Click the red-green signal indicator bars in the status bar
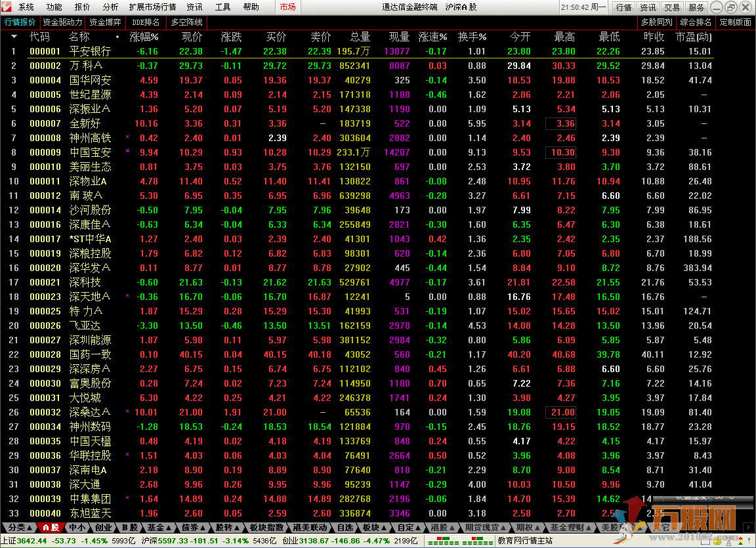The width and height of the screenshot is (756, 548). click(x=460, y=541)
